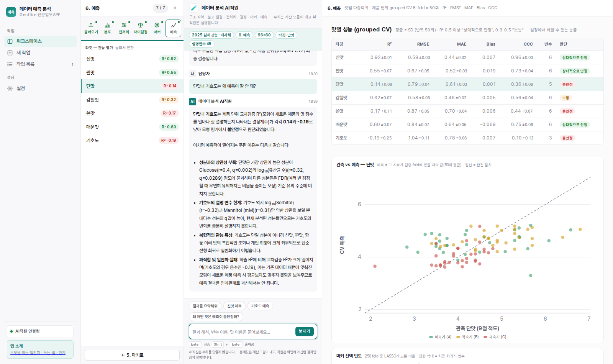The image size is (613, 364).
Task: Click the 보내기 send button
Action: pos(305,331)
